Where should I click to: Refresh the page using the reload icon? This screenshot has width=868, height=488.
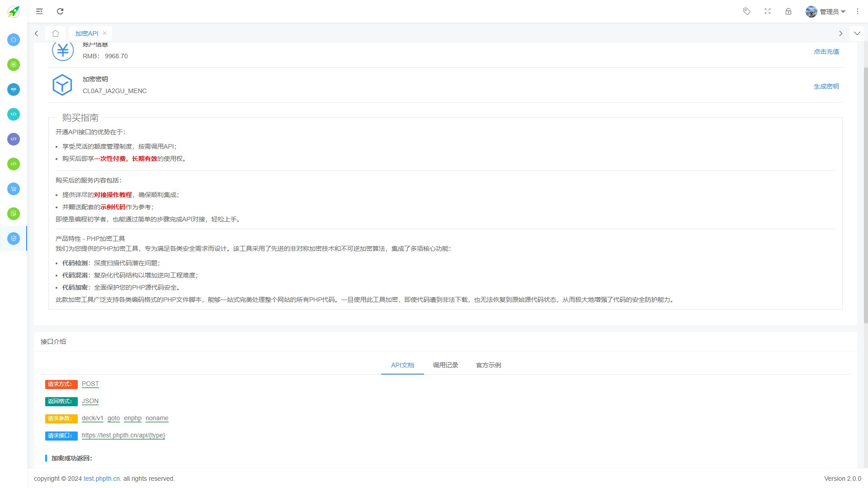click(60, 11)
